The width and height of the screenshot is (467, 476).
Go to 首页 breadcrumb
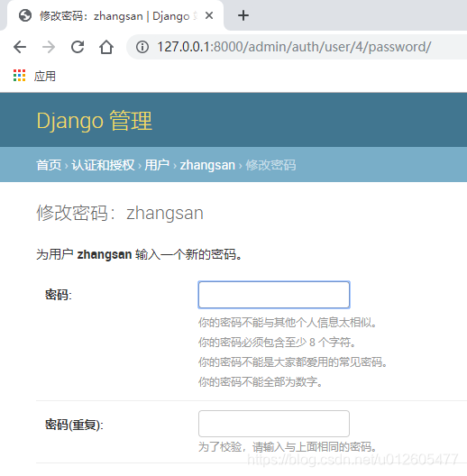tap(49, 165)
